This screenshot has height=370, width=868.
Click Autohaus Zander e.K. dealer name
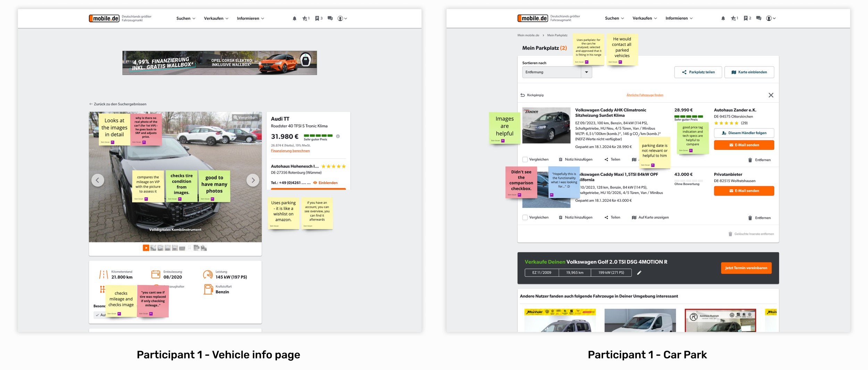coord(735,110)
